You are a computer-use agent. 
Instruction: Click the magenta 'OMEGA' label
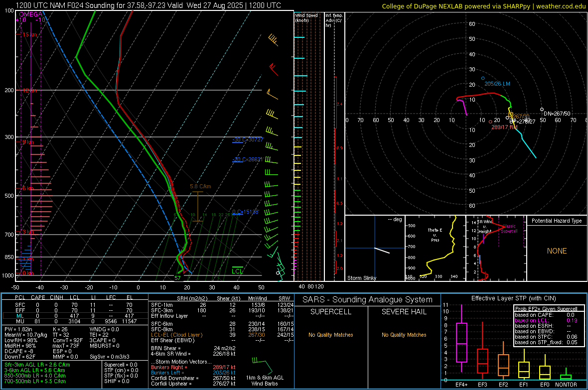coord(30,14)
